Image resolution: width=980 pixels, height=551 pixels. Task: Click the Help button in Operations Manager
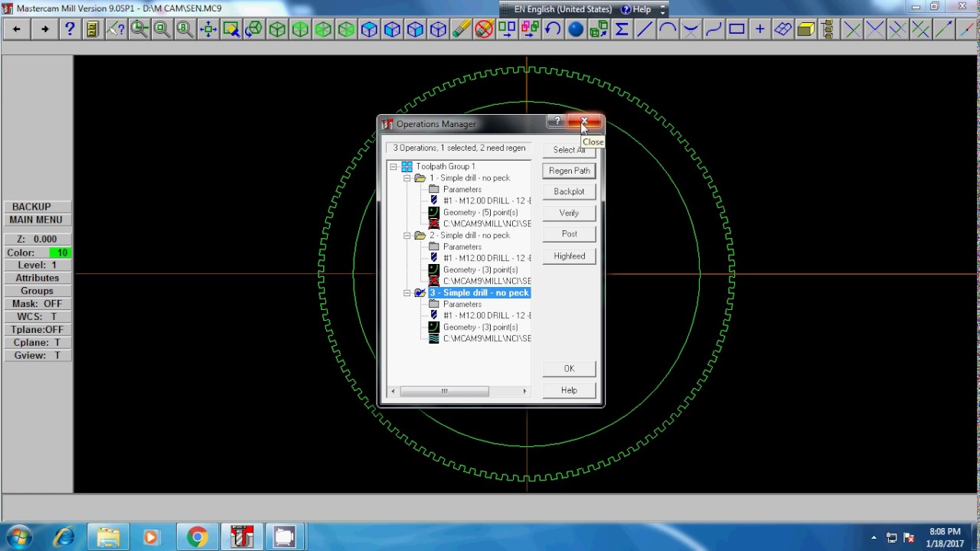(569, 390)
